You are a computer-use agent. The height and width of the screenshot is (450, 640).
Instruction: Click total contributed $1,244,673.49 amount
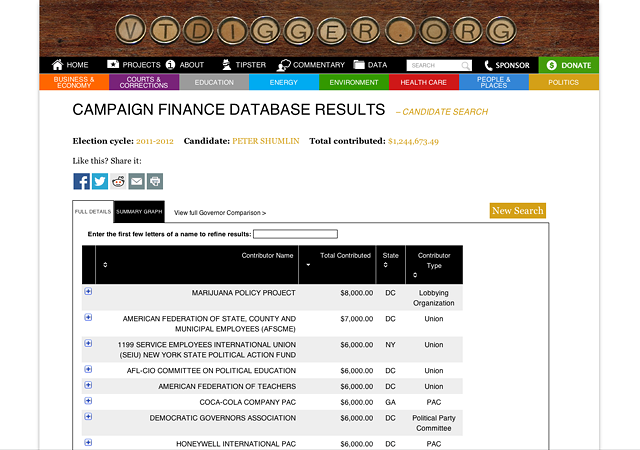point(413,141)
